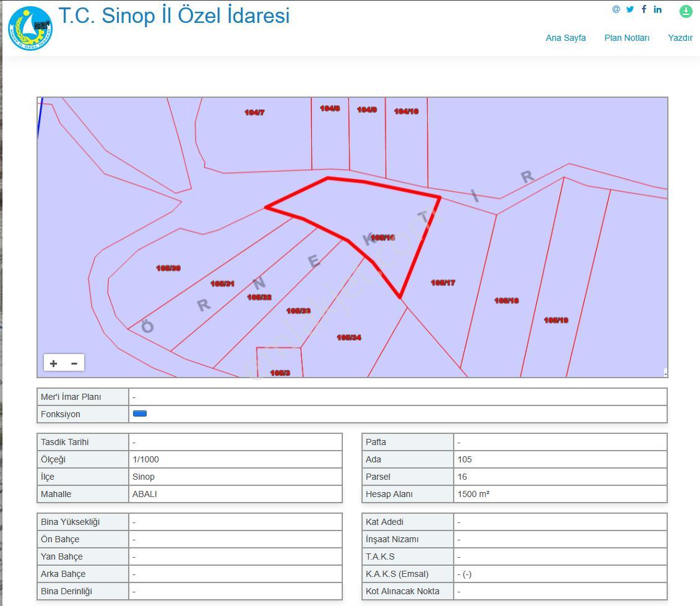Select parcel 104/7 on the map

coord(254,113)
